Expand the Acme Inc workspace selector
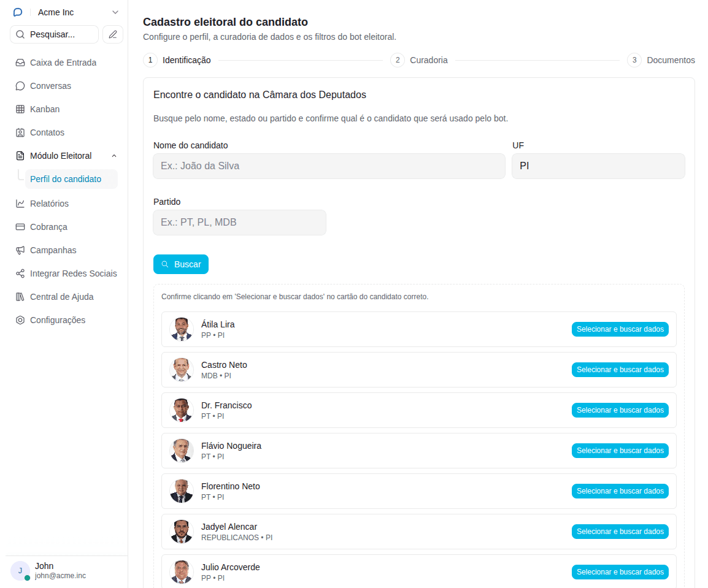 click(115, 12)
